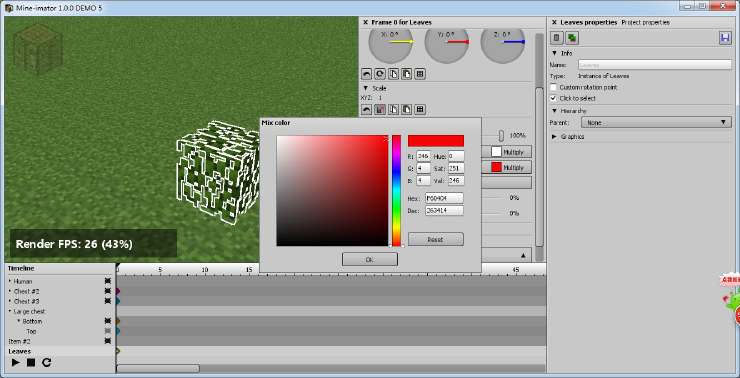Expand the Chest #2 timeline row

(x=10, y=291)
